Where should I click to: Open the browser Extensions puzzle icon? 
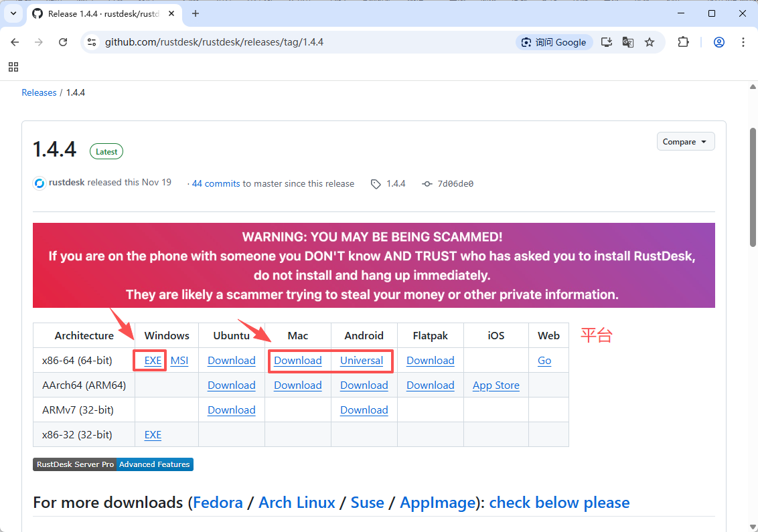point(683,41)
